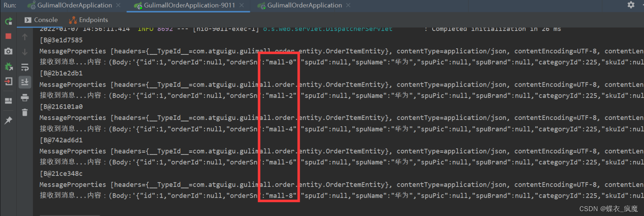Click the "mall-6" orderSn value
Viewport: 644px width, 216px height.
[281, 162]
